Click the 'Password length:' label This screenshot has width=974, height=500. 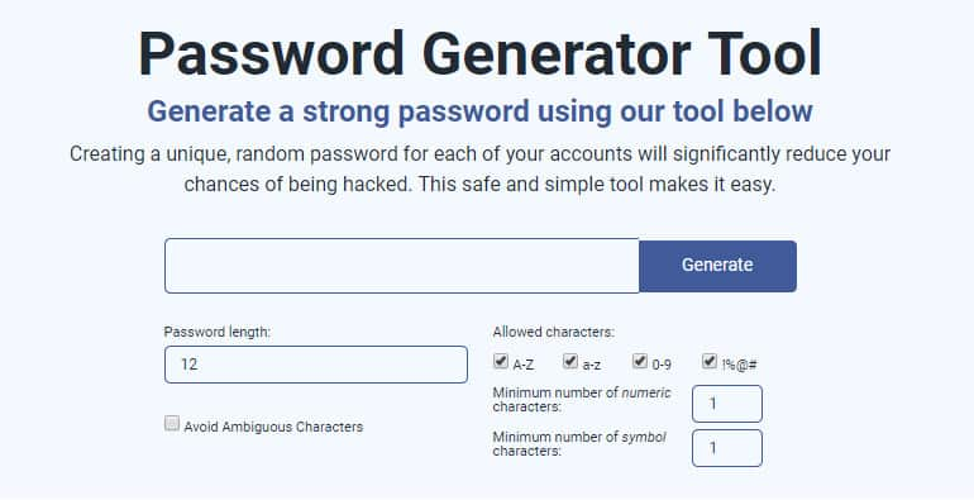click(x=217, y=332)
